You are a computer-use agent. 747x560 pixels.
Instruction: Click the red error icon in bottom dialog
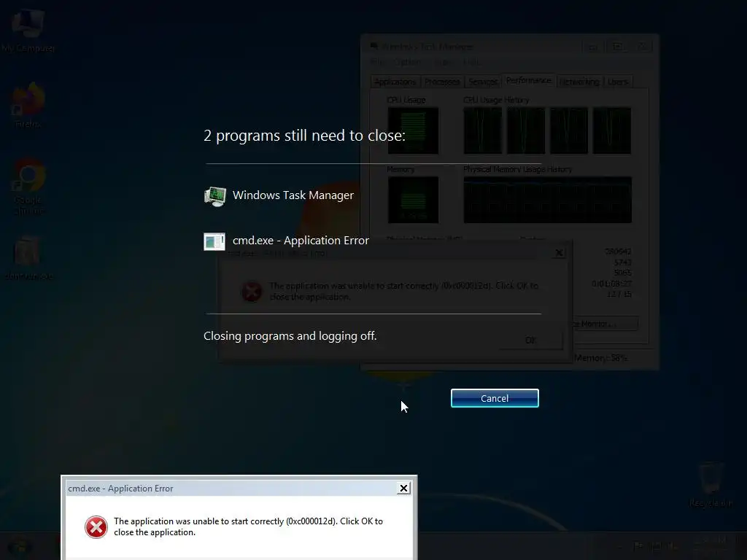coord(96,527)
